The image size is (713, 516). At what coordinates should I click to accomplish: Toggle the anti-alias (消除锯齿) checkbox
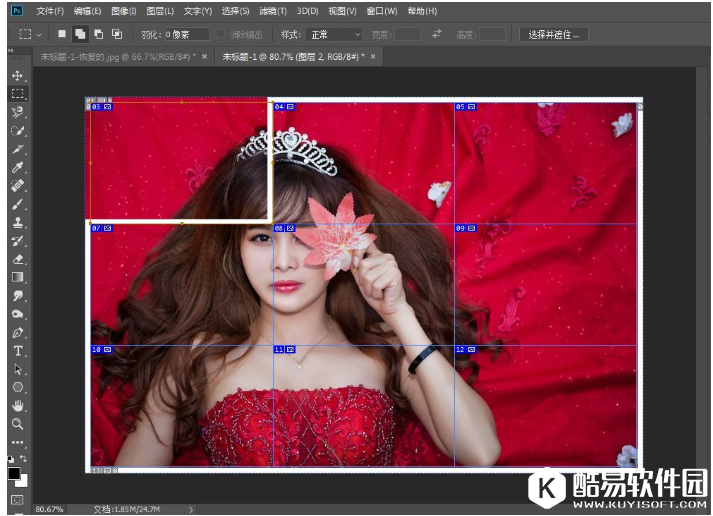pos(222,34)
